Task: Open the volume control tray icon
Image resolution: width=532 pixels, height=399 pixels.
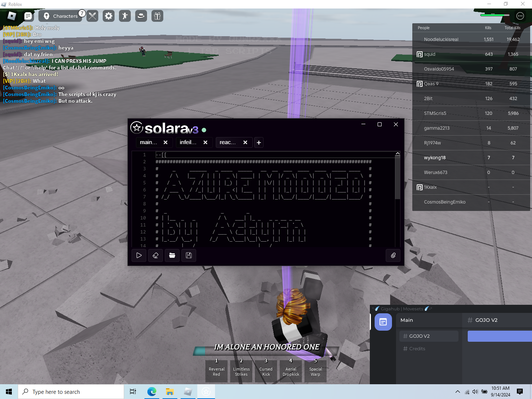Action: tap(475, 392)
